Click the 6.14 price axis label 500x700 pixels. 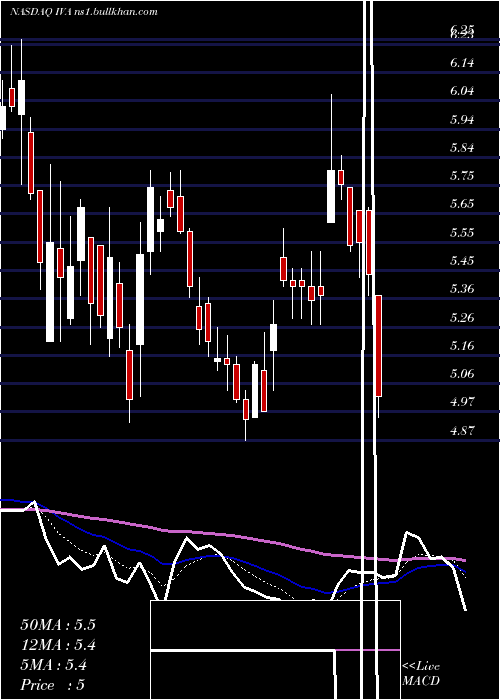pos(462,62)
